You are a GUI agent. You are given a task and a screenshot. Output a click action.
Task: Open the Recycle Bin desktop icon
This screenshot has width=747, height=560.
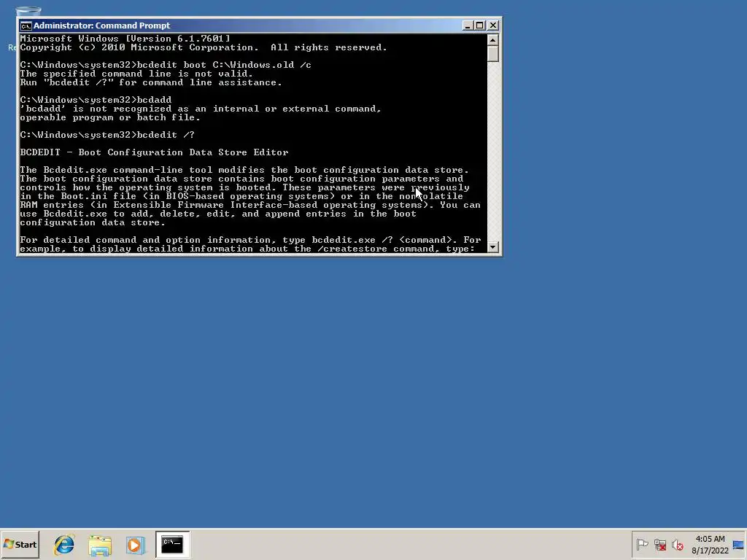point(28,11)
